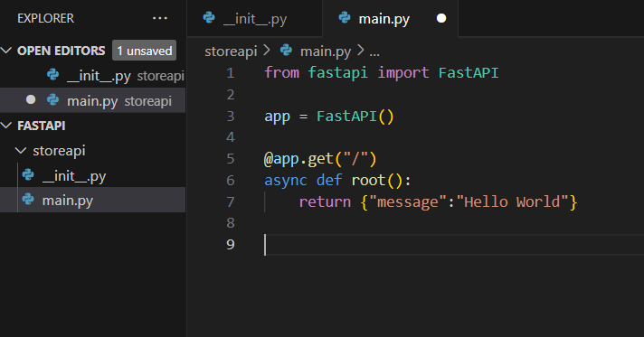Click Python icon on __init__.py tab

pyautogui.click(x=209, y=18)
